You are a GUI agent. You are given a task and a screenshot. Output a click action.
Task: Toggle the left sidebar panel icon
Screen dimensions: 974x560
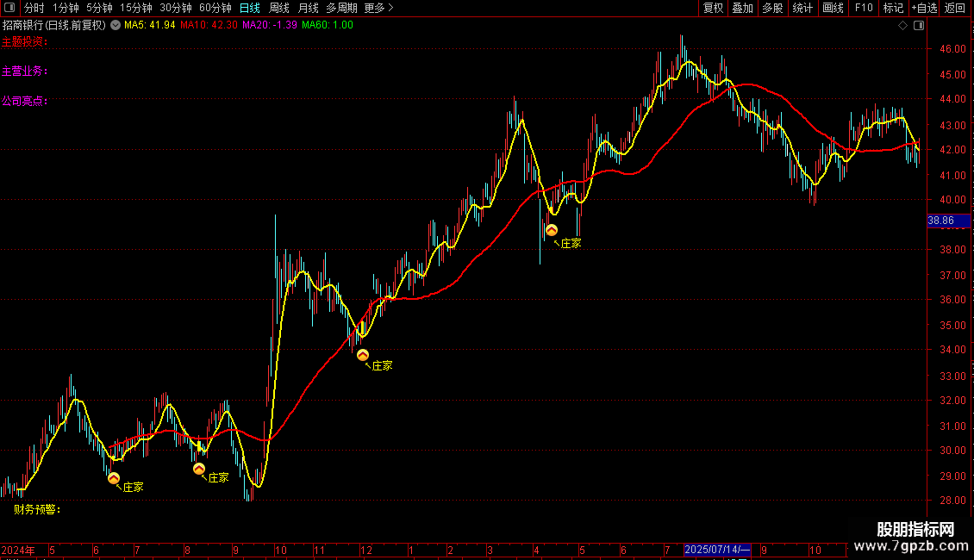[x=9, y=8]
